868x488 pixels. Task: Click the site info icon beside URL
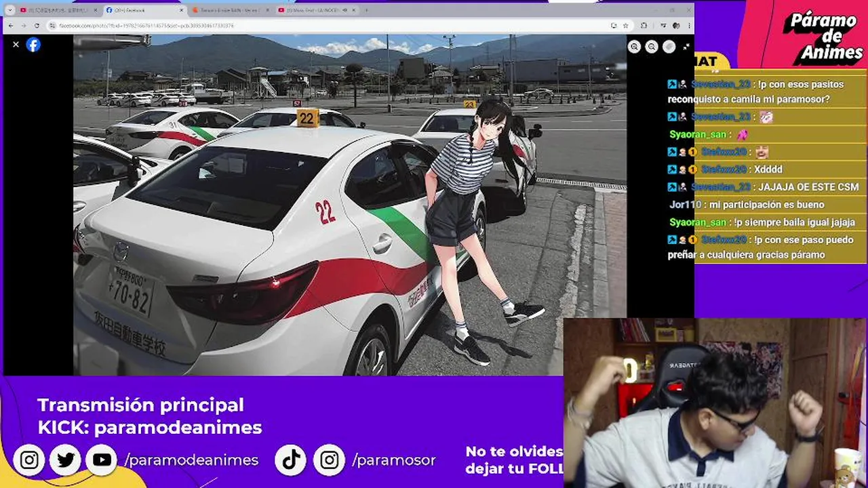tap(52, 26)
